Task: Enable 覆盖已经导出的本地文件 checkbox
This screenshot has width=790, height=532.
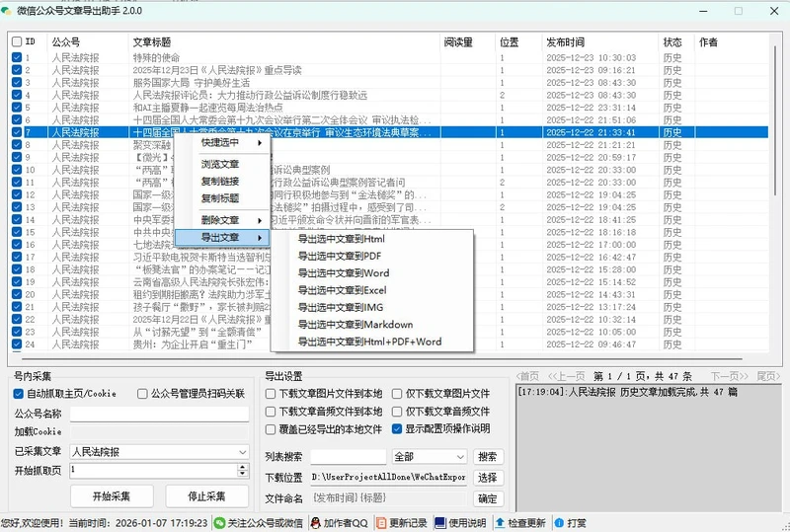Action: [271, 429]
